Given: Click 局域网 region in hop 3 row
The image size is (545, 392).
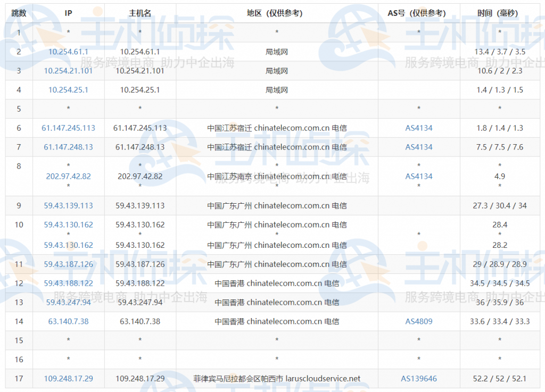Looking at the screenshot, I should 277,71.
